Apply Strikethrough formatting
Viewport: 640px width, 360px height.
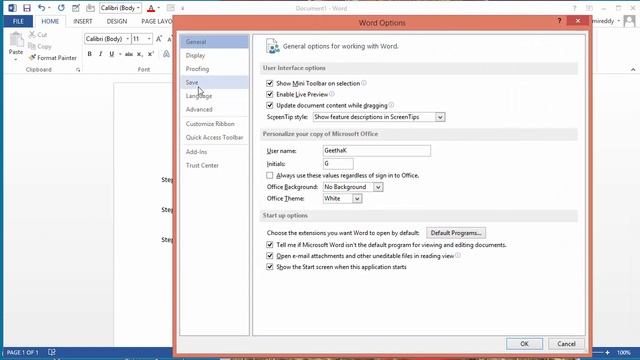click(x=129, y=54)
